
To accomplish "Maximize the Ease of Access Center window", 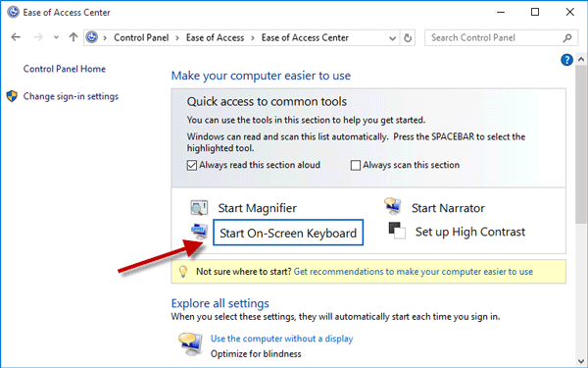I will (x=535, y=12).
